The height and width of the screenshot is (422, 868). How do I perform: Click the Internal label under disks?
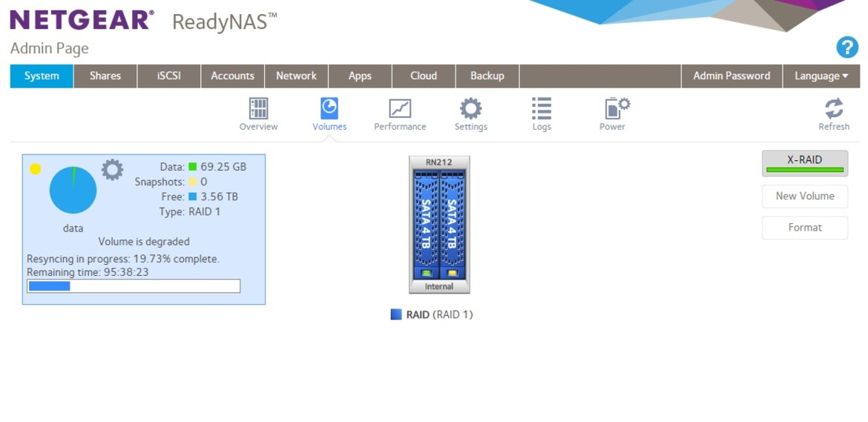tap(439, 286)
